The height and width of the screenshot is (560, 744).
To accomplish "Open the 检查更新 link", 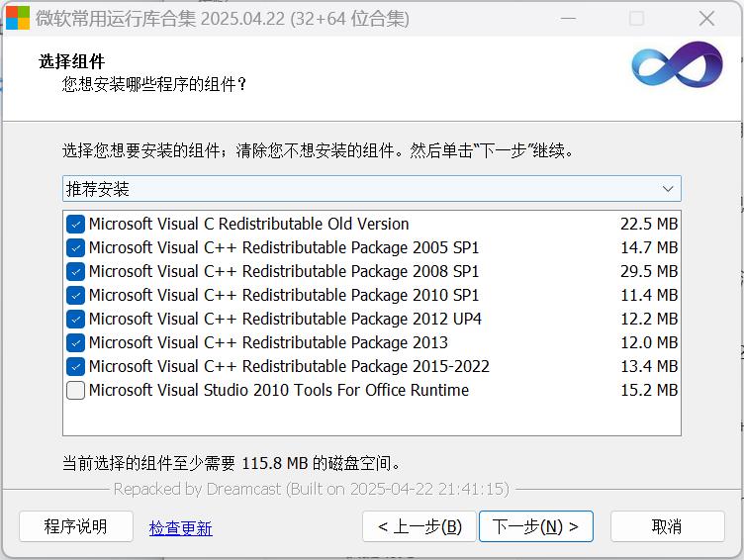I will (180, 527).
